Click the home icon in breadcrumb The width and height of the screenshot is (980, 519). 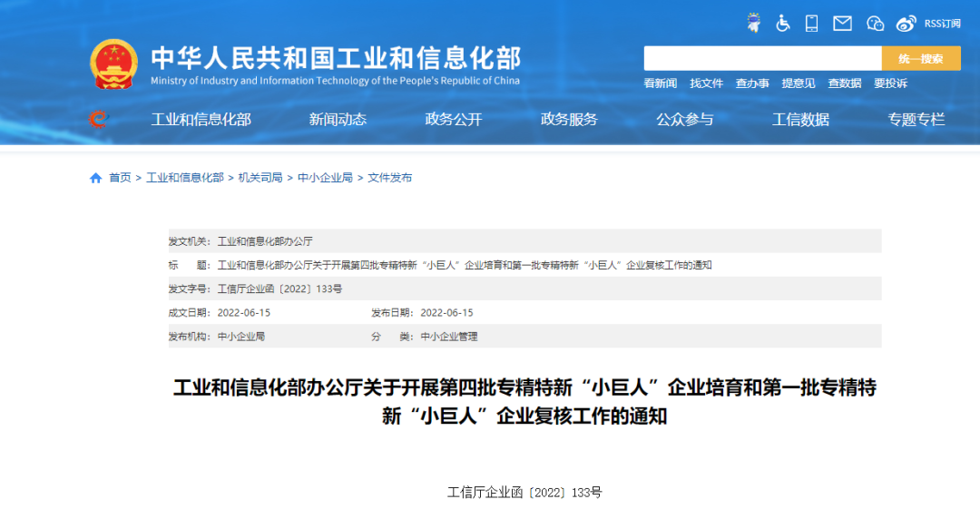(x=96, y=178)
